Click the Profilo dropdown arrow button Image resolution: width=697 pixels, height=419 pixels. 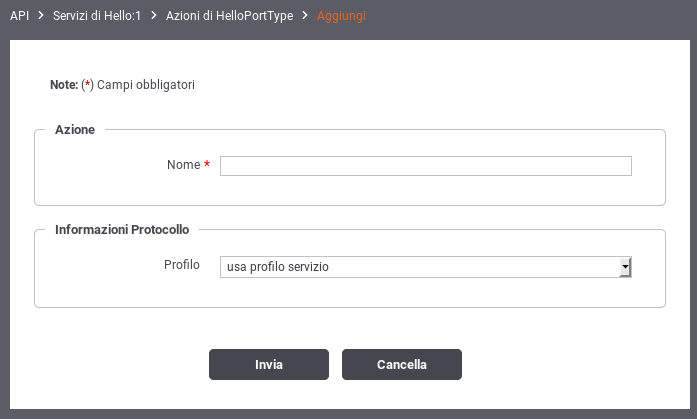[625, 267]
